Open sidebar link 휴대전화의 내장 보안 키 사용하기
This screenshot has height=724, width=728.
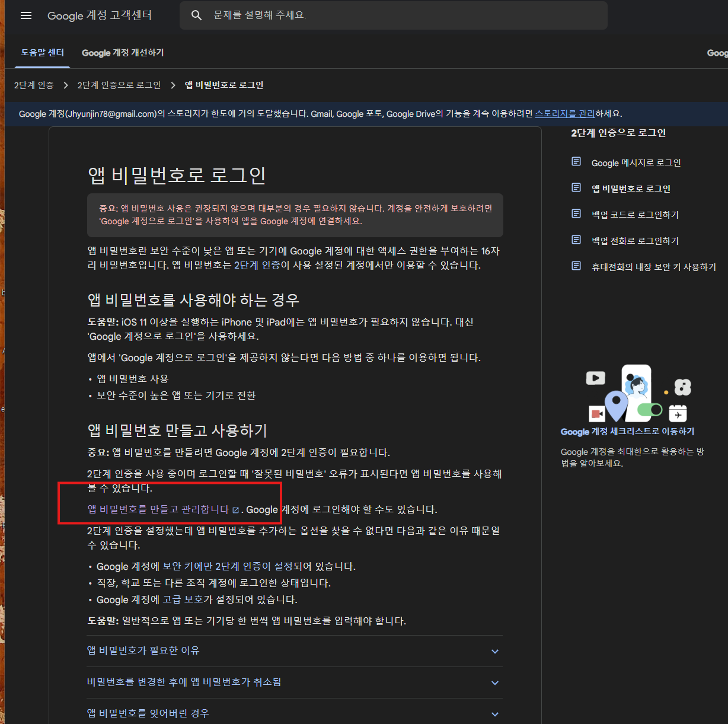pos(654,267)
